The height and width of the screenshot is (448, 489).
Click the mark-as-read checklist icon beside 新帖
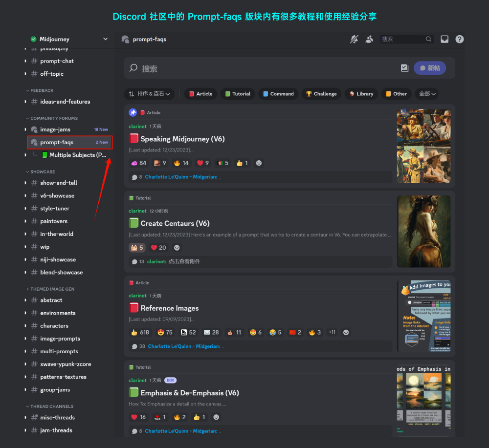[404, 68]
